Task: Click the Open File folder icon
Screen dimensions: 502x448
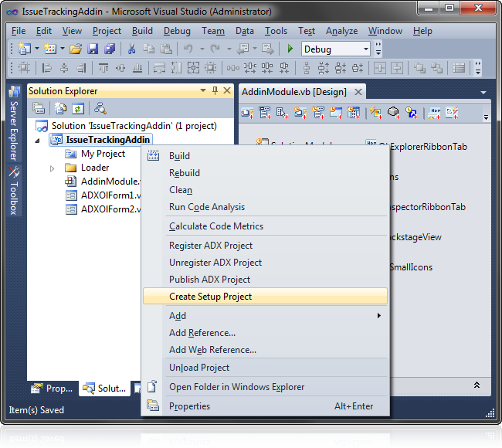Action: pos(76,49)
